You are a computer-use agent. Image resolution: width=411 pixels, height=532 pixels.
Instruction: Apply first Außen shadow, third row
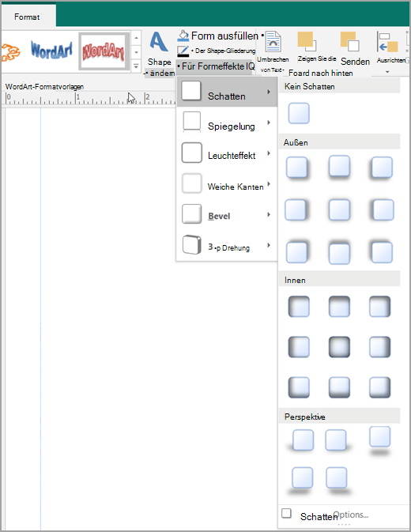coord(297,252)
